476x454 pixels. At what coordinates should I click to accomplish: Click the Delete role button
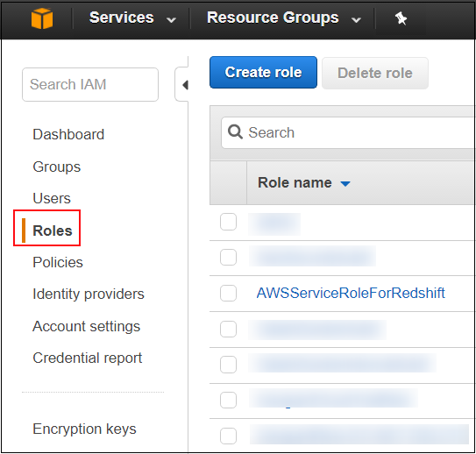[x=375, y=73]
